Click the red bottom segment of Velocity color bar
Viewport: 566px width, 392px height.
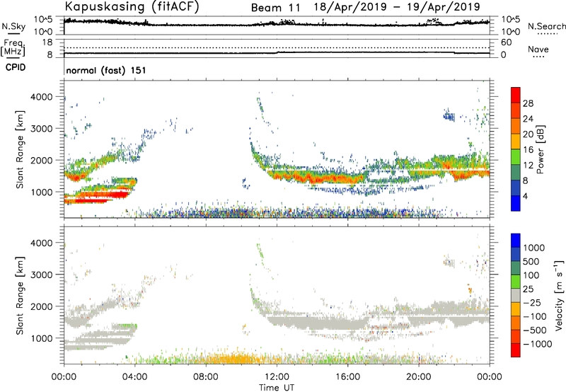[516, 350]
